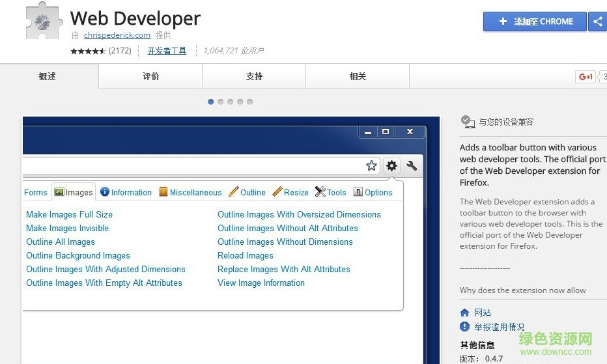
Task: Click the Make Images Invisible option
Action: 67,228
